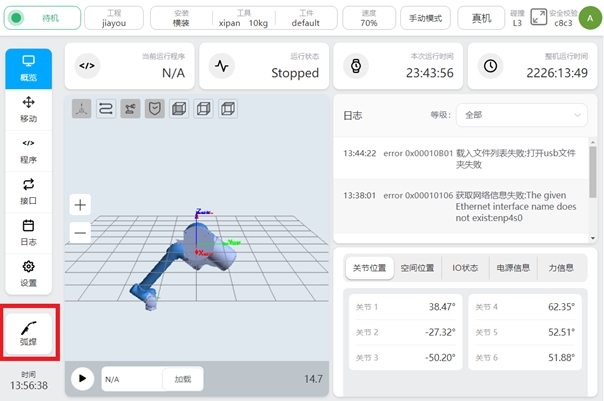This screenshot has width=604, height=401.
Task: Zoom out the 3D view
Action: (81, 232)
